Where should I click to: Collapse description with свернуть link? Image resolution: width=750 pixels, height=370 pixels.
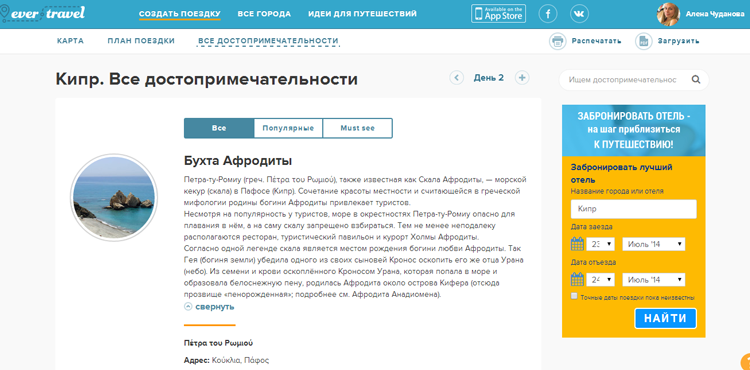[x=215, y=307]
